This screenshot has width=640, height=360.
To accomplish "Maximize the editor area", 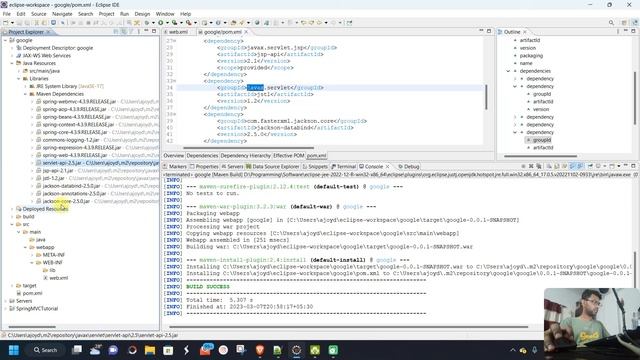I will (489, 31).
